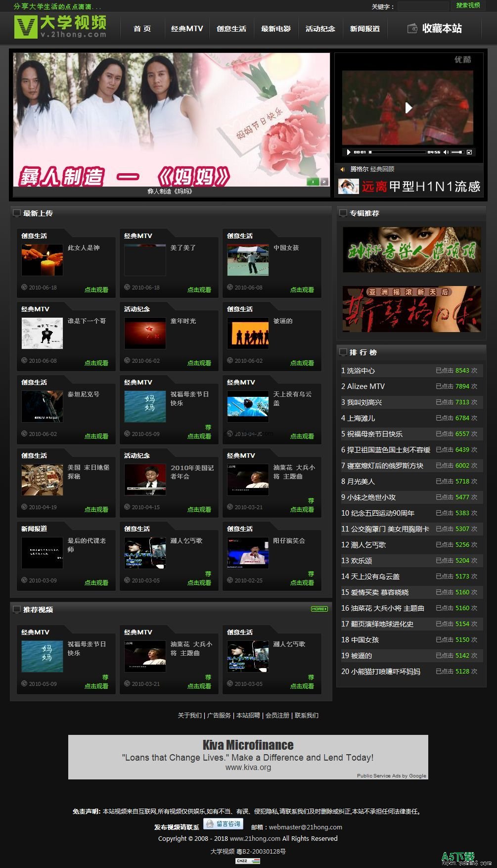Viewport: 497px width, 868px height.
Task: Open the 经典MTV nav item
Action: (x=187, y=29)
